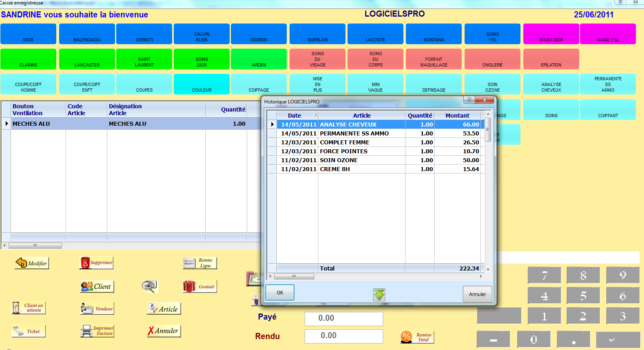The height and width of the screenshot is (350, 644).
Task: Select the Vendeur button
Action: click(97, 309)
